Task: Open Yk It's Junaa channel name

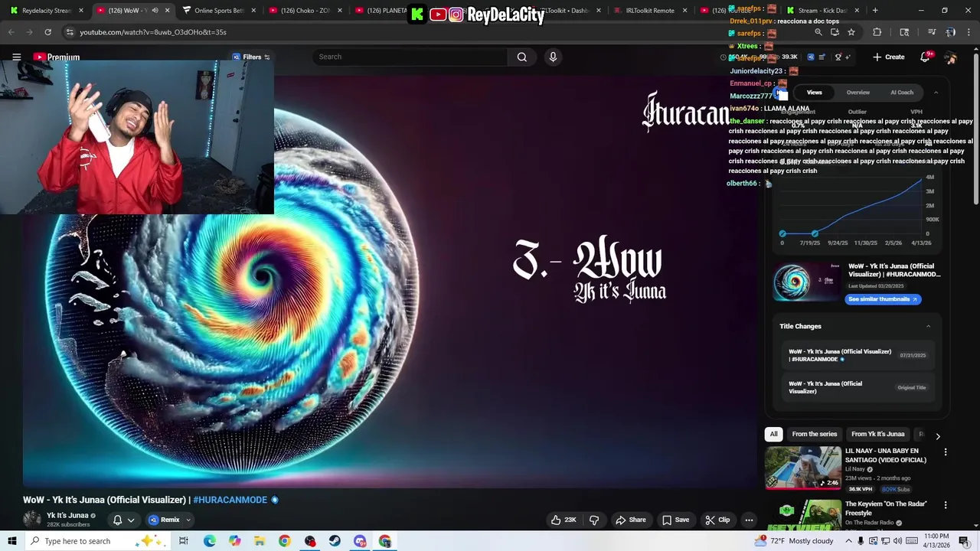Action: point(67,515)
